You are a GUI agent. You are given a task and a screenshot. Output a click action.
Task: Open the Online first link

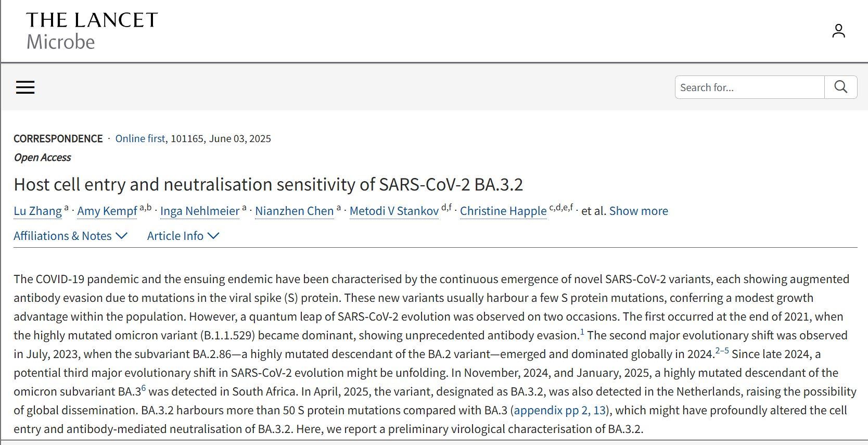(x=140, y=138)
